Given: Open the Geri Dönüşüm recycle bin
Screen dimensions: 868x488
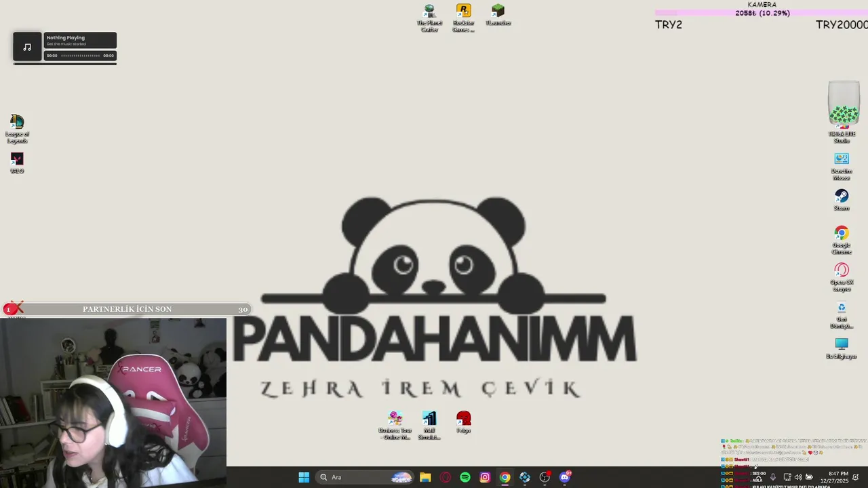Looking at the screenshot, I should (842, 315).
